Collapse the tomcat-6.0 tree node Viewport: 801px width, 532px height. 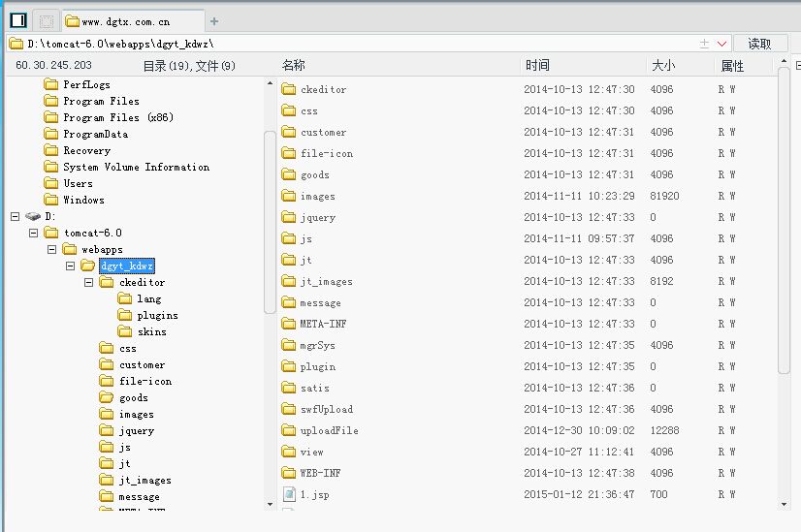point(34,233)
